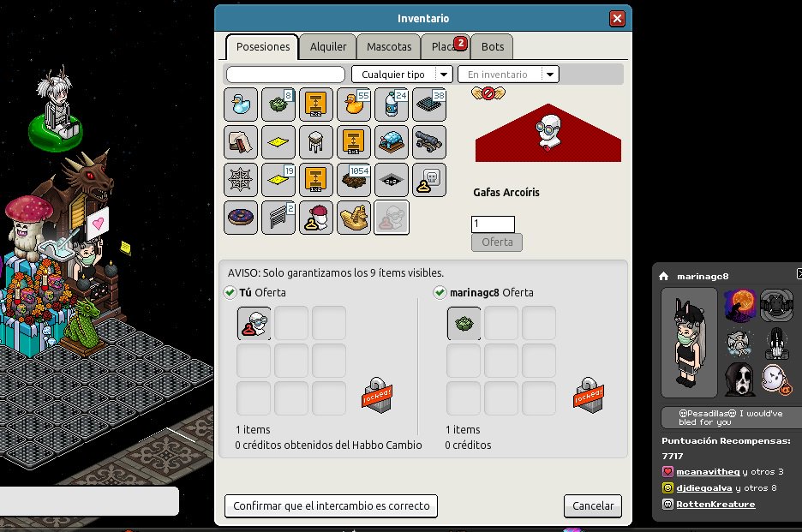Open the Bots tab
This screenshot has width=802, height=532.
point(492,46)
